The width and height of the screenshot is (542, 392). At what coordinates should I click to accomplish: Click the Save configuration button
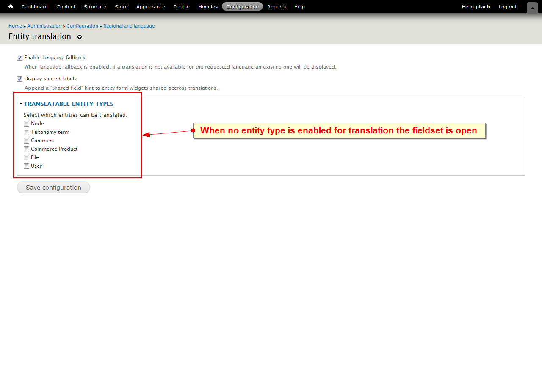point(53,188)
